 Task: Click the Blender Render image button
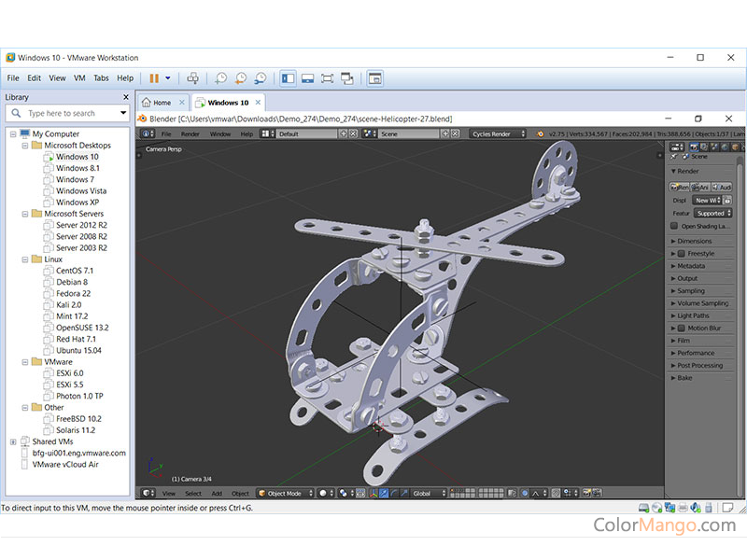click(x=682, y=187)
